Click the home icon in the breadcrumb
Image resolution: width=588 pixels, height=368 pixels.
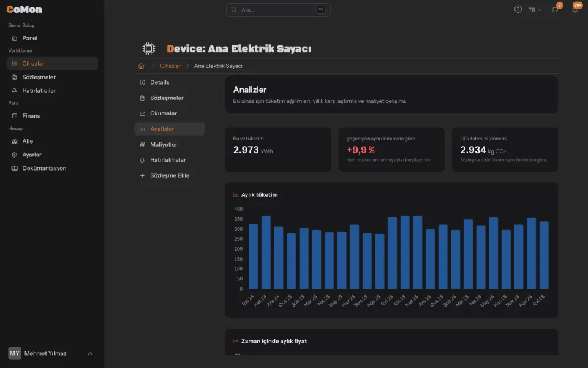141,66
